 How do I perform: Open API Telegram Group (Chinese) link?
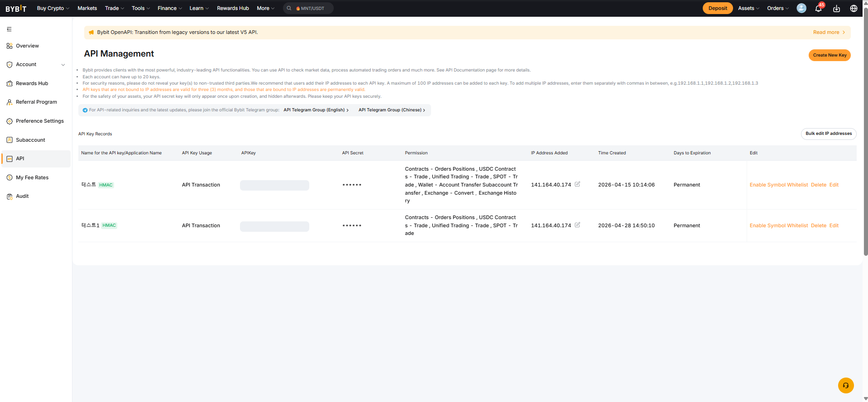click(x=392, y=110)
